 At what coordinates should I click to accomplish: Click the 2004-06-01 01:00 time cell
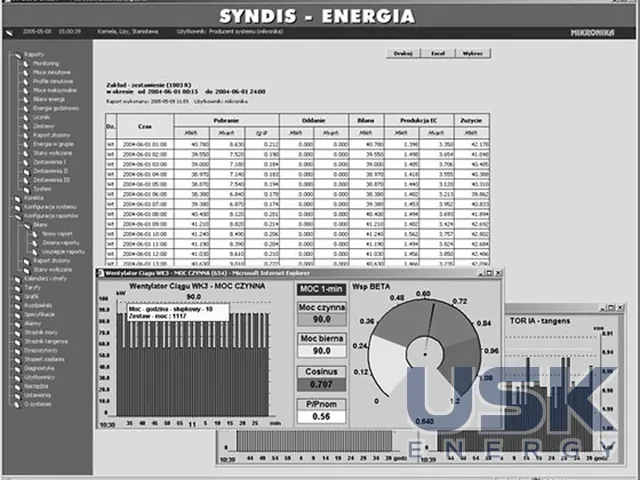[x=145, y=144]
